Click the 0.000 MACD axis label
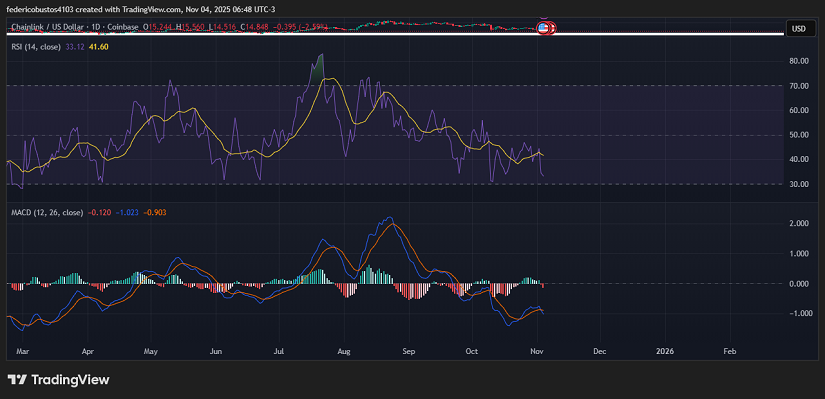 [799, 284]
